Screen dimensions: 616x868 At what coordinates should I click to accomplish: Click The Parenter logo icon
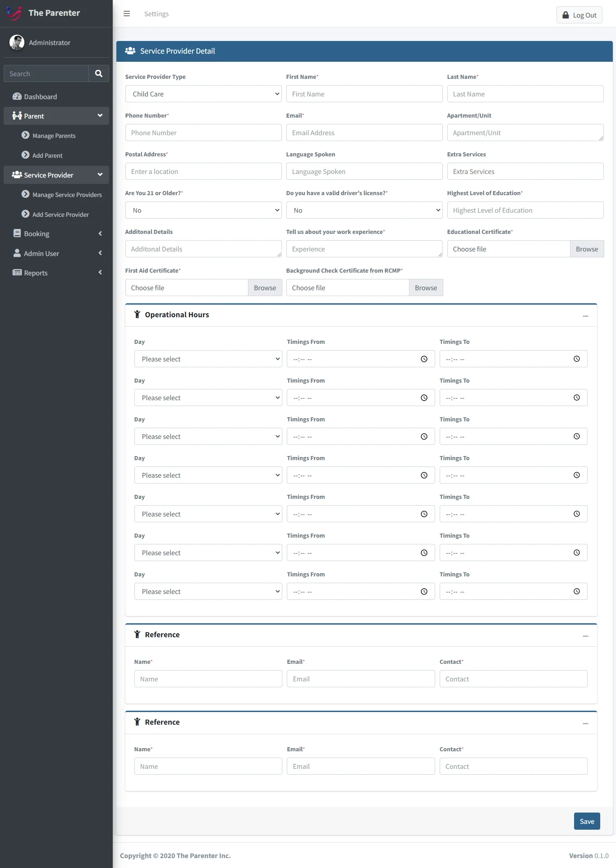pyautogui.click(x=14, y=13)
